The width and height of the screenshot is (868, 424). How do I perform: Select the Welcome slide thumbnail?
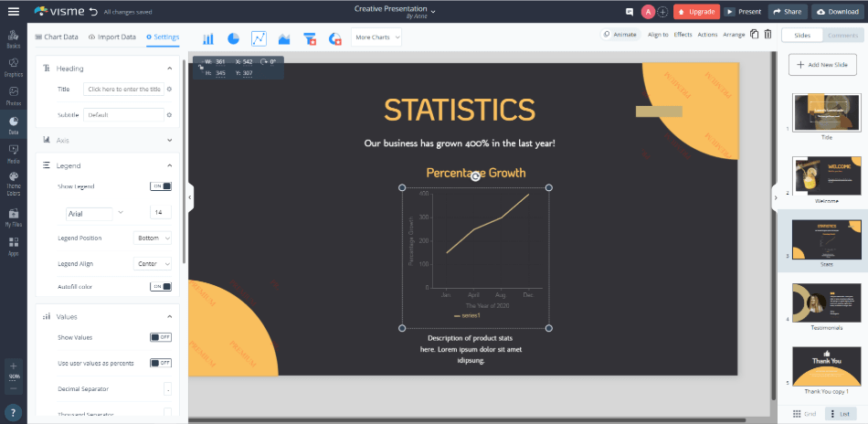pos(826,176)
